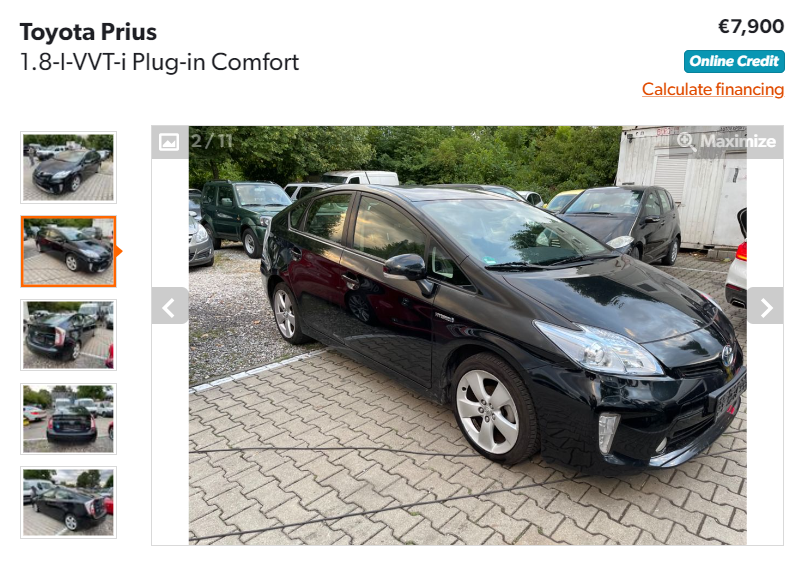This screenshot has height=567, width=803.
Task: Click the Toyota Prius title heading
Action: 88,32
